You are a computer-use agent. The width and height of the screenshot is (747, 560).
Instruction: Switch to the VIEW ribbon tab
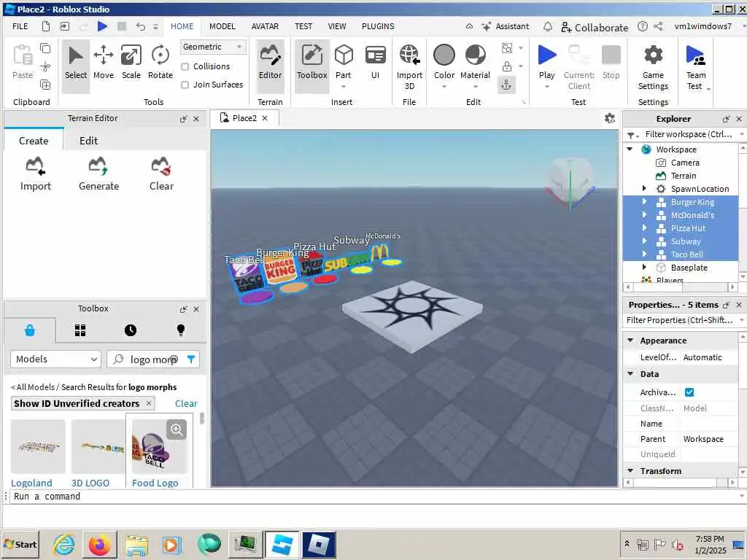(337, 26)
